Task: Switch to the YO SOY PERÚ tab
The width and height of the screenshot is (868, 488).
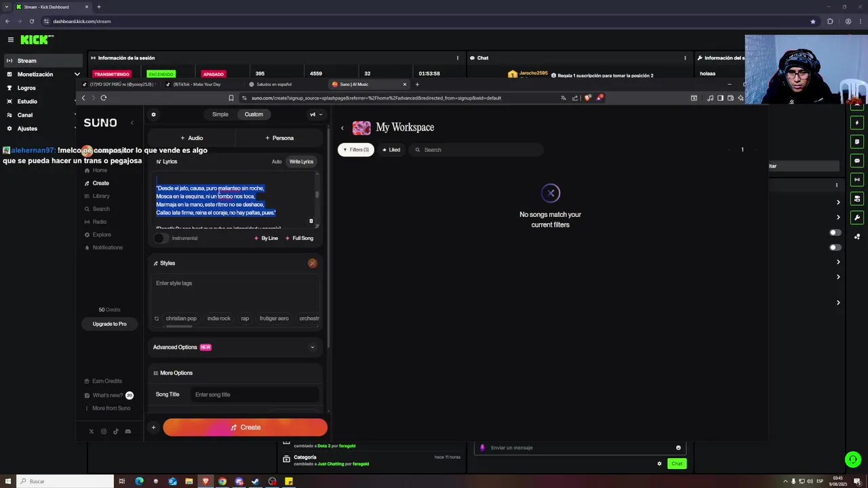Action: (119, 85)
